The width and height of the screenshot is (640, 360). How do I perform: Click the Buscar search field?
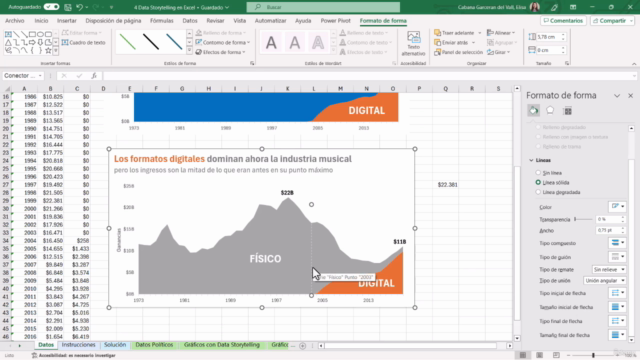[x=323, y=7]
